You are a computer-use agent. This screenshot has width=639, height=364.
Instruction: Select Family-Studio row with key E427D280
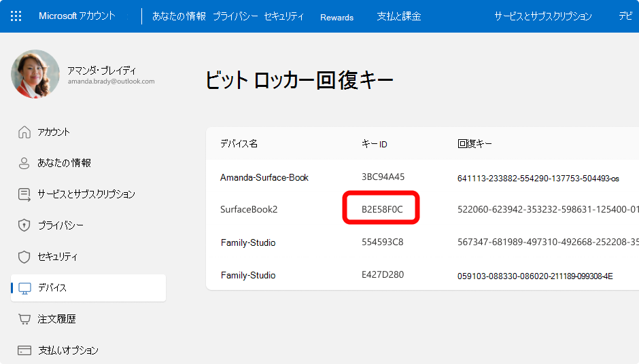(x=248, y=275)
